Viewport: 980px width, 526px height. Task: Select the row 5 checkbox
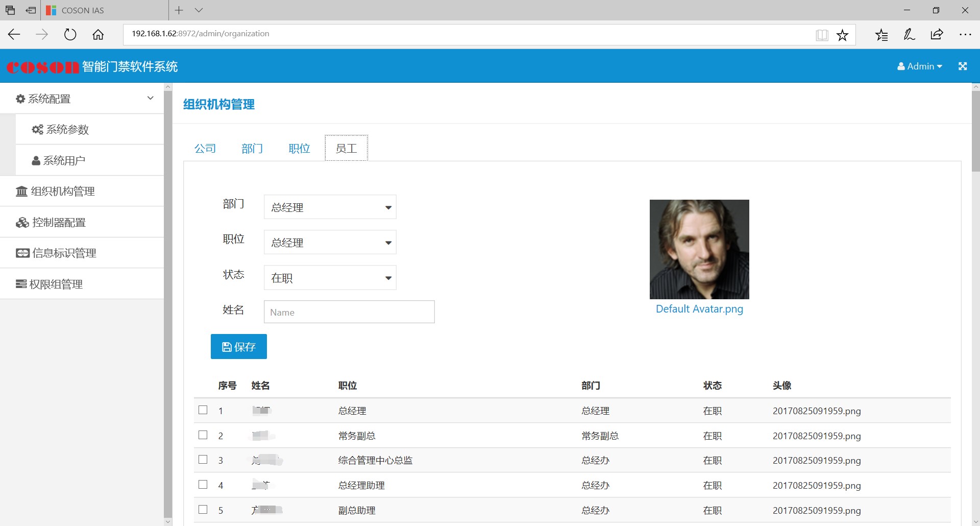coord(203,510)
